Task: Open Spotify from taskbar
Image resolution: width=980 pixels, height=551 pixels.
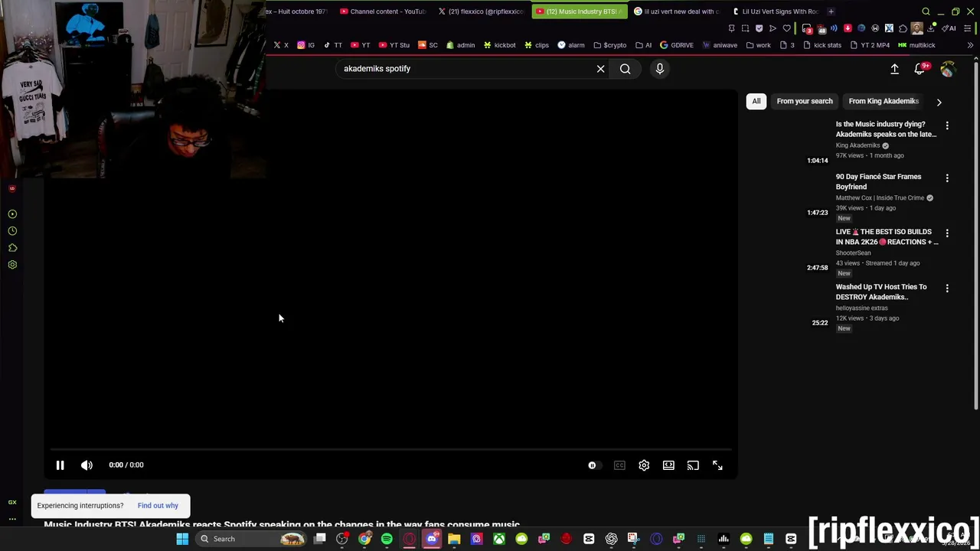Action: click(387, 539)
